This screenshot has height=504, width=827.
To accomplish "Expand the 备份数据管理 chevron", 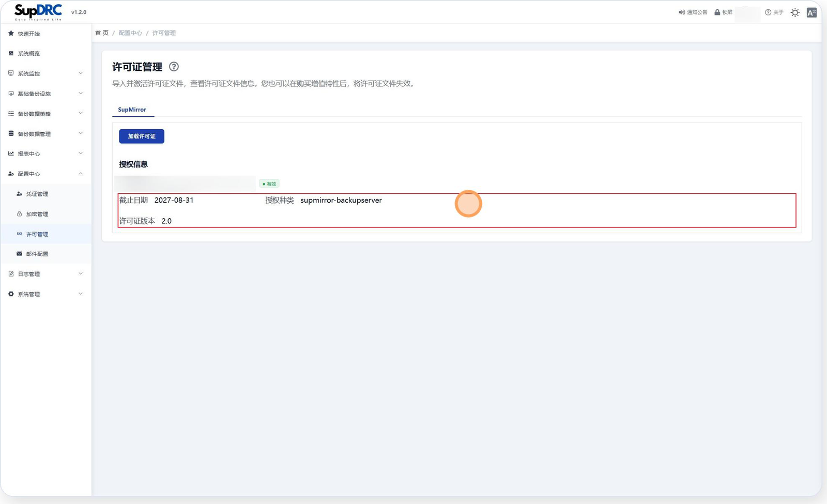I will [x=81, y=133].
